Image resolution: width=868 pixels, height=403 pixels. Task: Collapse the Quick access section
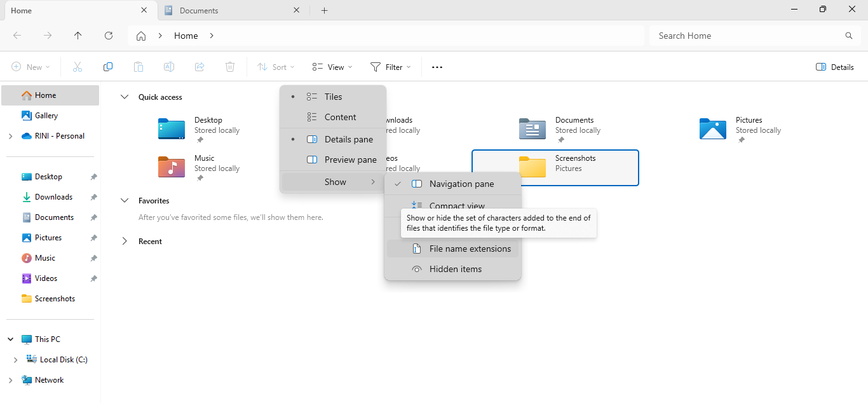point(125,97)
